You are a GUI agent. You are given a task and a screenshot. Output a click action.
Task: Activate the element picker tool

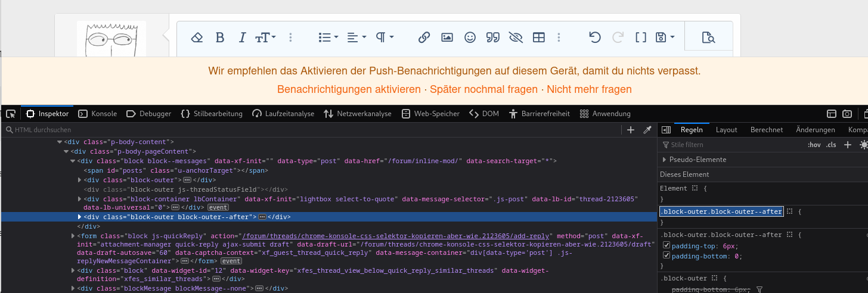click(11, 114)
